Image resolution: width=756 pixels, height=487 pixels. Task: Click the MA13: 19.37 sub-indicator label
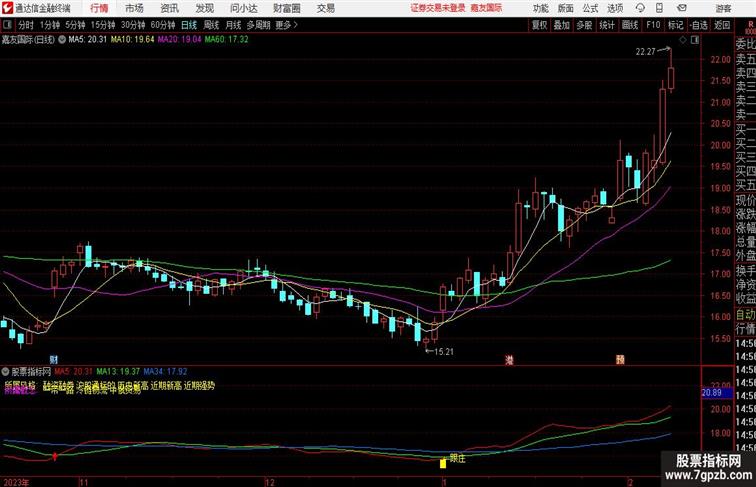coord(118,372)
